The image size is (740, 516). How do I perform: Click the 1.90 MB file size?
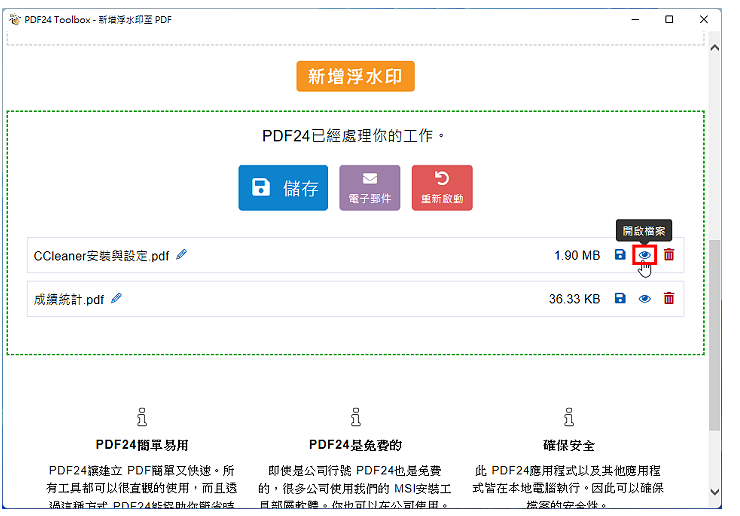click(x=577, y=255)
